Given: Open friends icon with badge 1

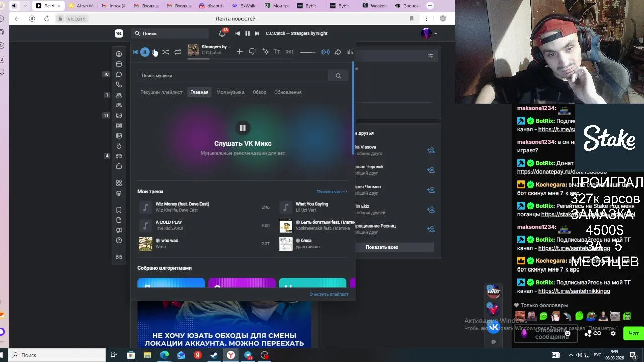Looking at the screenshot, I should tap(119, 95).
